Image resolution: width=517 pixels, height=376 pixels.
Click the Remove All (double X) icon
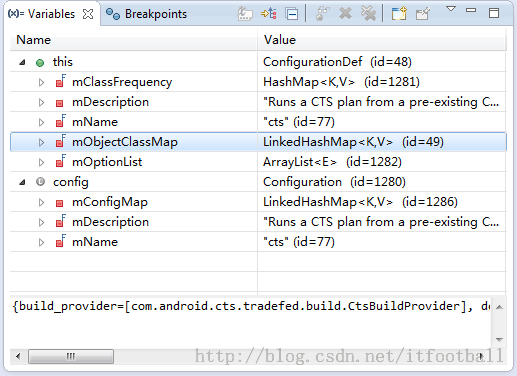tap(368, 14)
